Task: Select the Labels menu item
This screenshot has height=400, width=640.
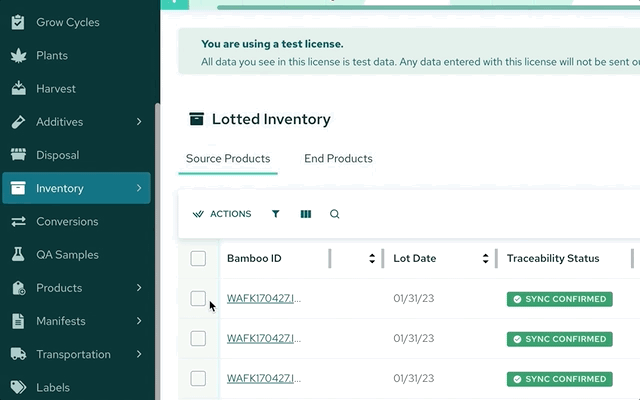Action: click(53, 387)
